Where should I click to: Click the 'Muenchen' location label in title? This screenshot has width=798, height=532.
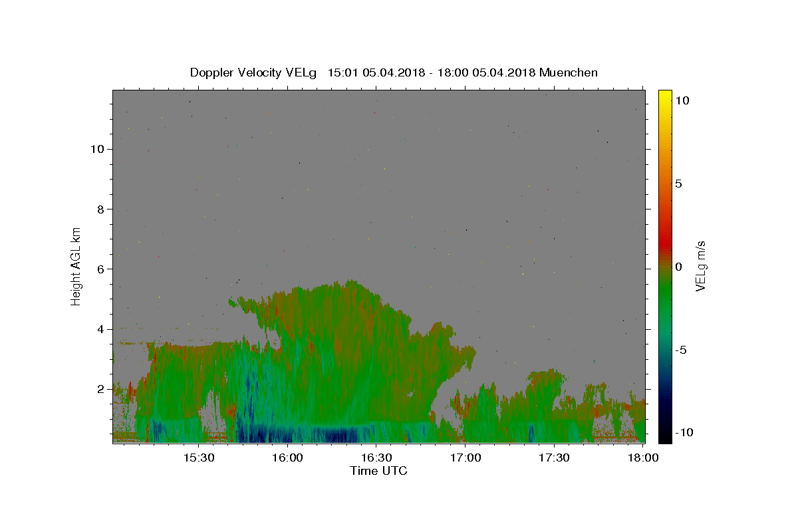[569, 72]
